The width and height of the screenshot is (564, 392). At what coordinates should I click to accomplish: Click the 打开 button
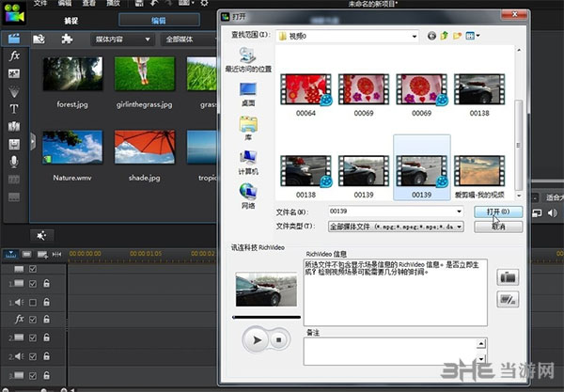(498, 212)
